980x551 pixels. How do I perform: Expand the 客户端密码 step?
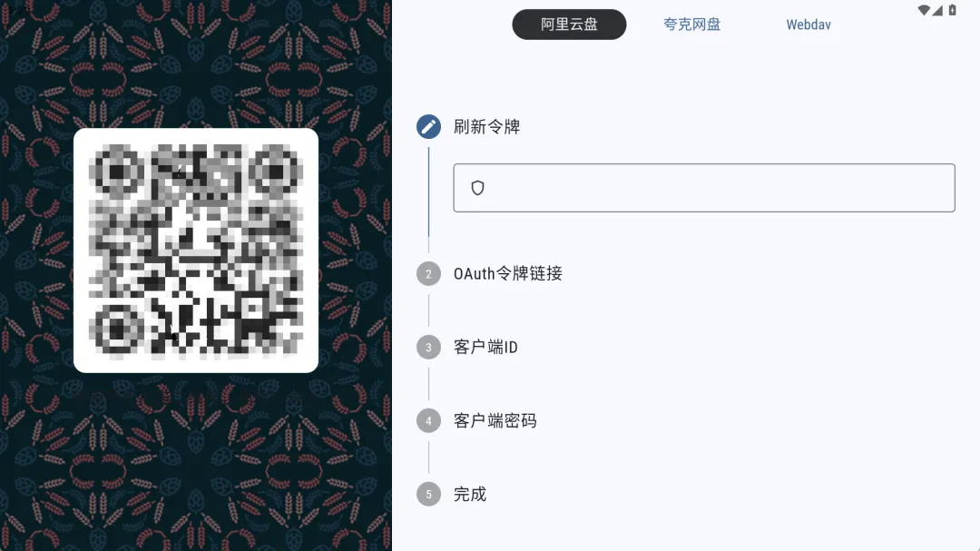pyautogui.click(x=495, y=421)
